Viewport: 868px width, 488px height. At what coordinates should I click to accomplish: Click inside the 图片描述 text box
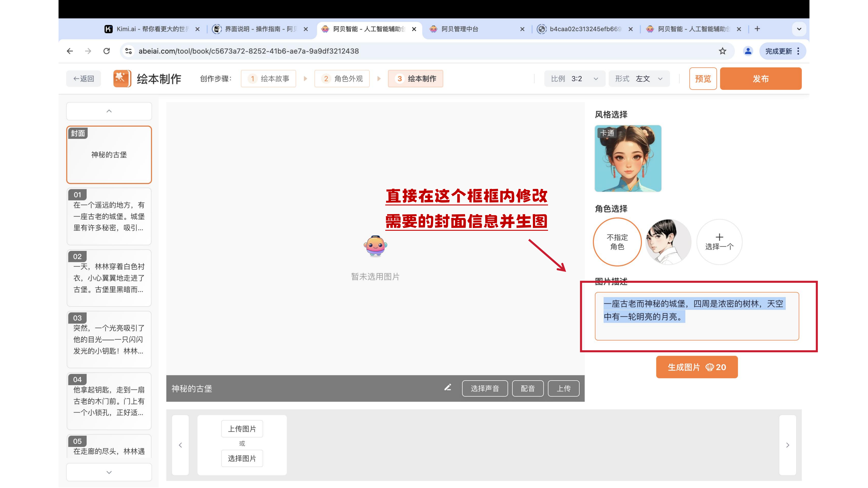click(x=697, y=316)
